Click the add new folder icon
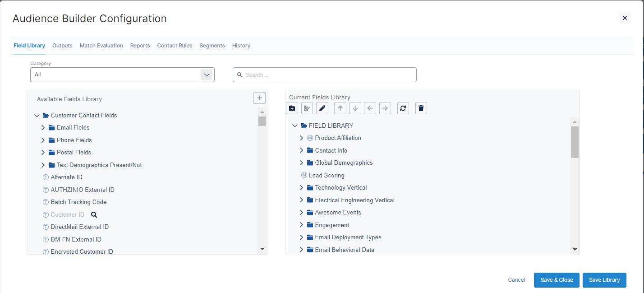This screenshot has width=644, height=293. pyautogui.click(x=292, y=108)
